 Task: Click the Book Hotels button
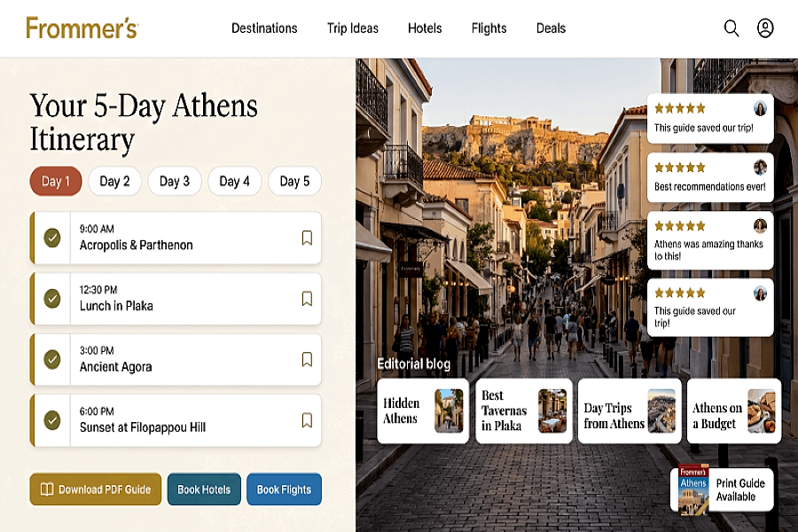pyautogui.click(x=204, y=489)
